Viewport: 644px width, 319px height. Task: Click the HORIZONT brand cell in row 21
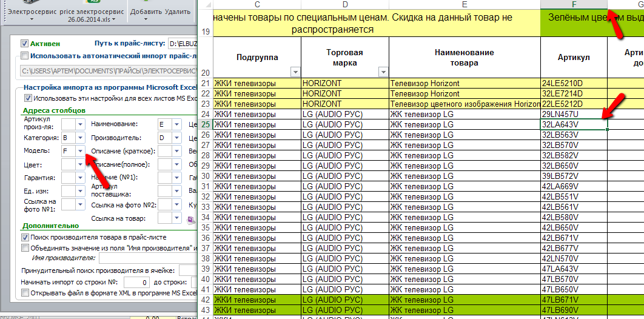pyautogui.click(x=345, y=83)
